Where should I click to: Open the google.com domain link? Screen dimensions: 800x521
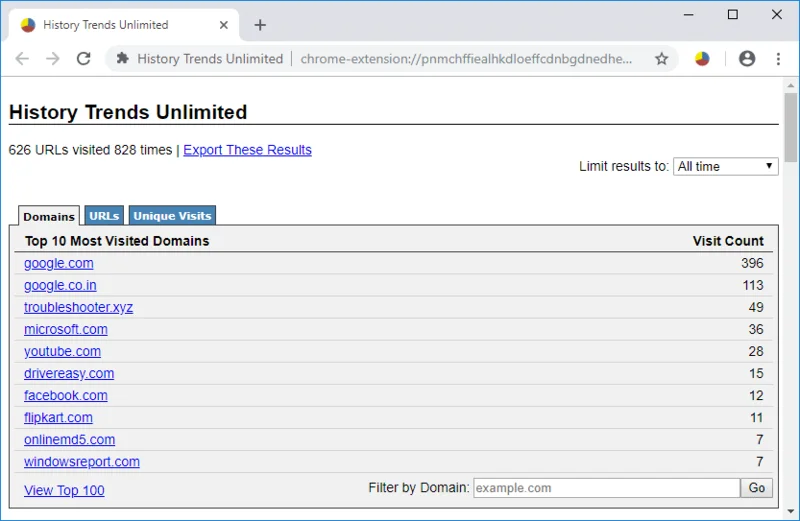pos(59,263)
